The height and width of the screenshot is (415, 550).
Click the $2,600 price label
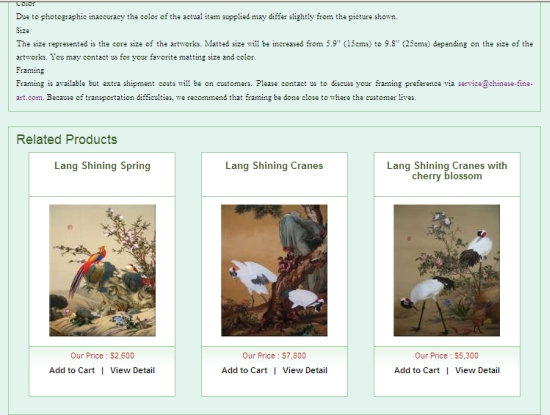coord(102,356)
